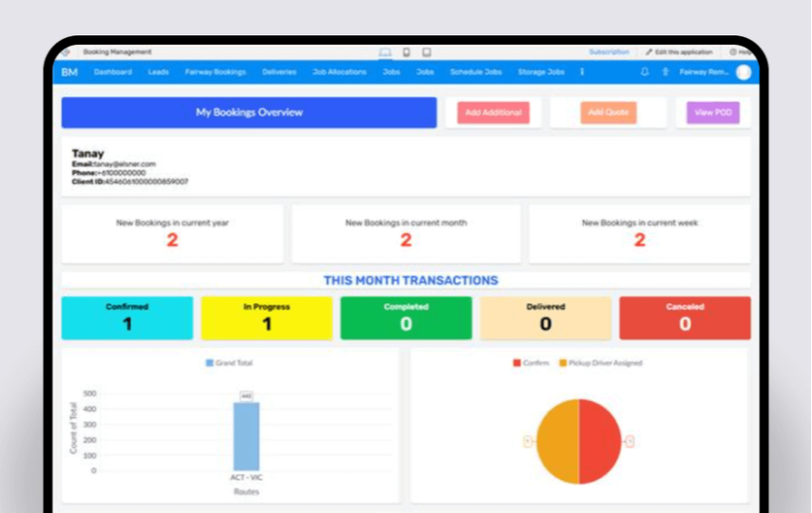Click the ACT - VIC bar in chart
Screen dimensions: 812x513
[246, 435]
